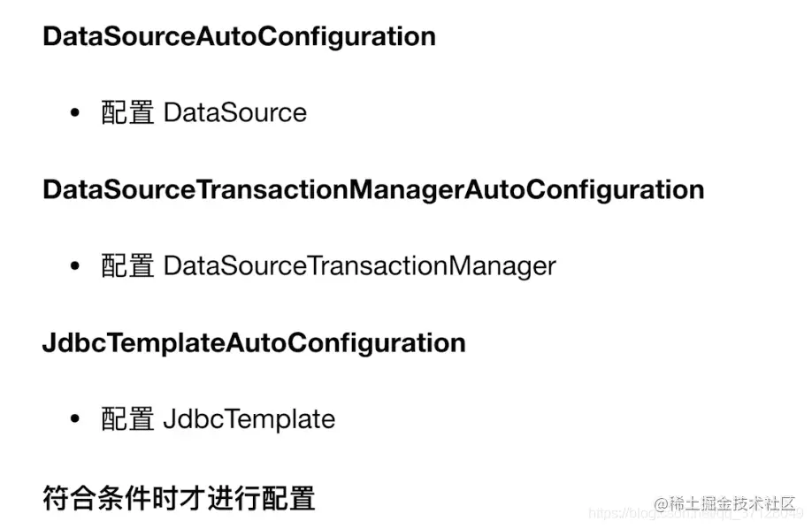Click the word Manager in the bold heading
Screen dimensions: 812x529
click(x=406, y=190)
